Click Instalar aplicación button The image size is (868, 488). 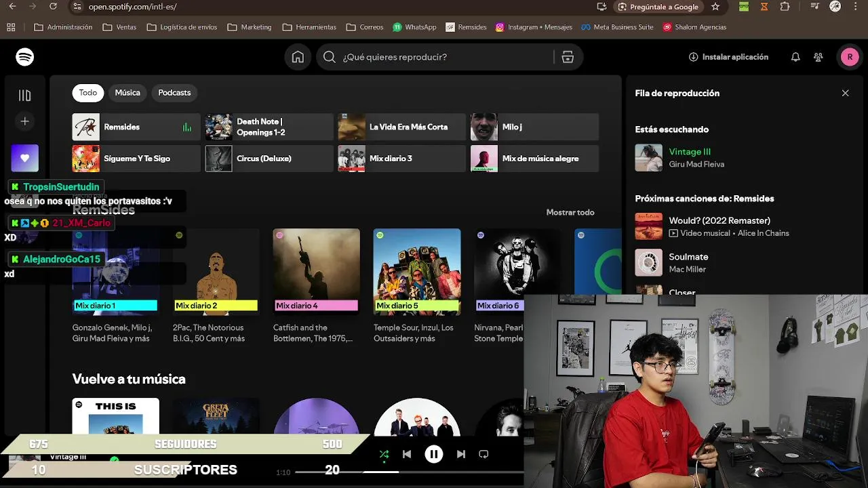pos(728,57)
